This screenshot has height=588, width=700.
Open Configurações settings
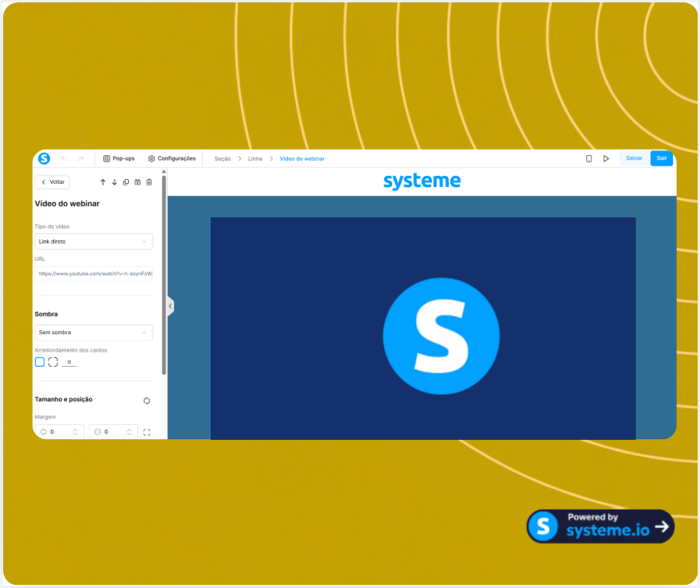click(172, 158)
